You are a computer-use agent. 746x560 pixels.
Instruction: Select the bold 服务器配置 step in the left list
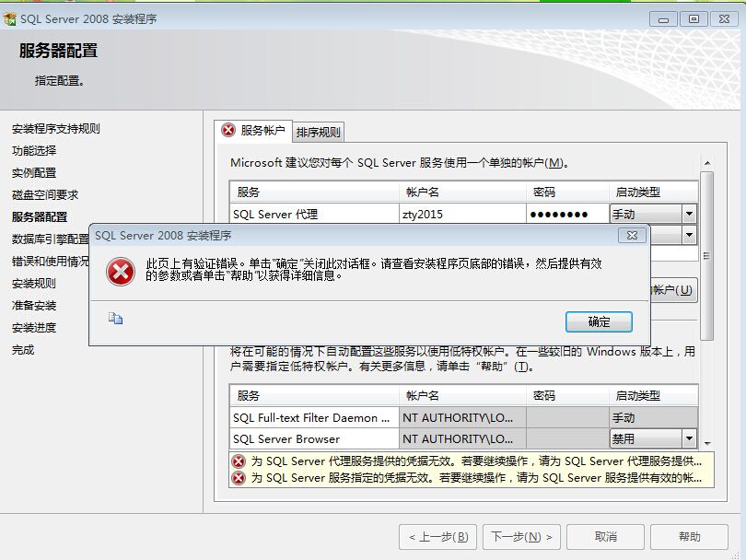[x=40, y=217]
